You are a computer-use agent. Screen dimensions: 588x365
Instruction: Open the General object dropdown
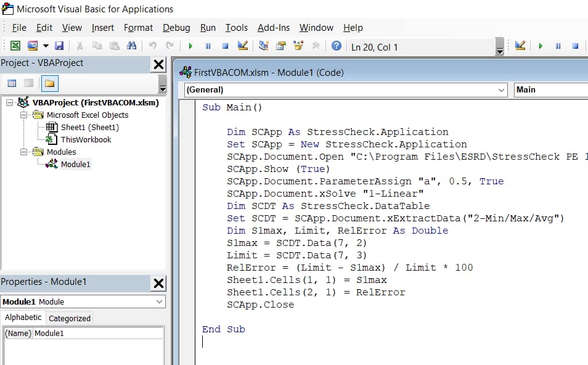click(502, 89)
